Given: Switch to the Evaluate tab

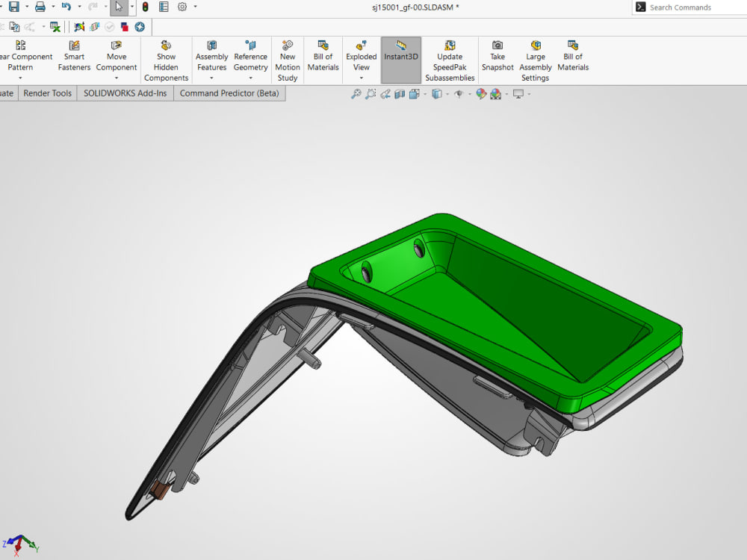Looking at the screenshot, I should pyautogui.click(x=7, y=93).
